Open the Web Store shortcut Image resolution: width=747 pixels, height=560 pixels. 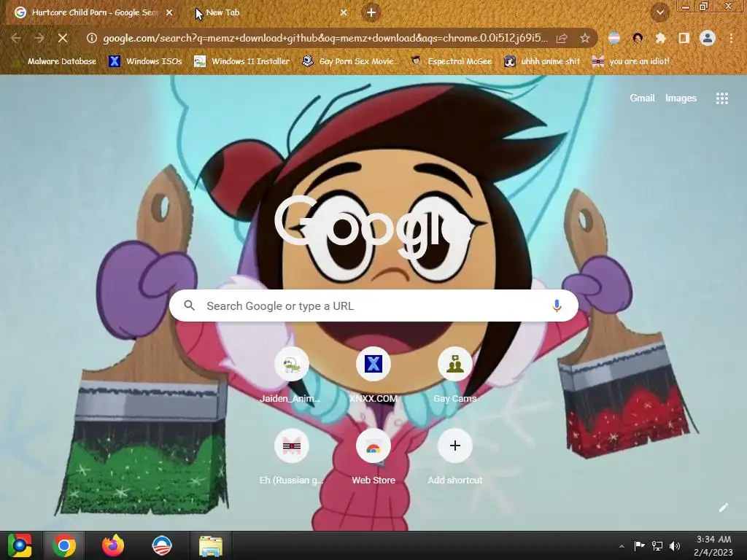click(373, 458)
